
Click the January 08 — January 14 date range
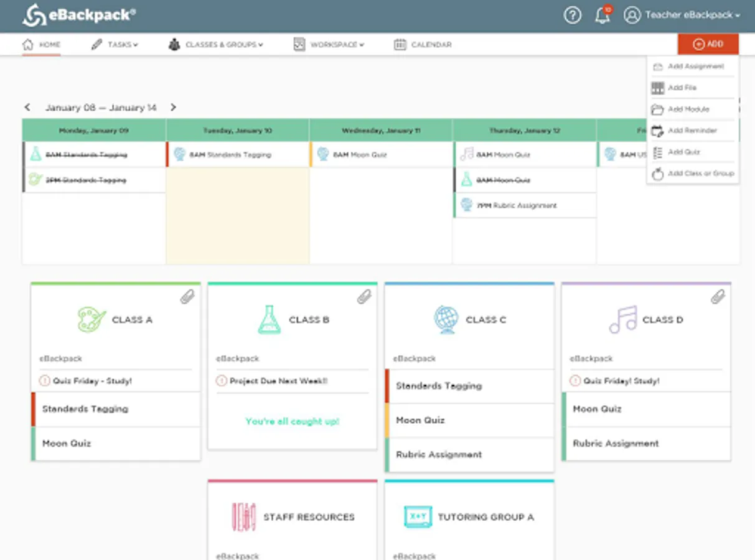coord(100,108)
